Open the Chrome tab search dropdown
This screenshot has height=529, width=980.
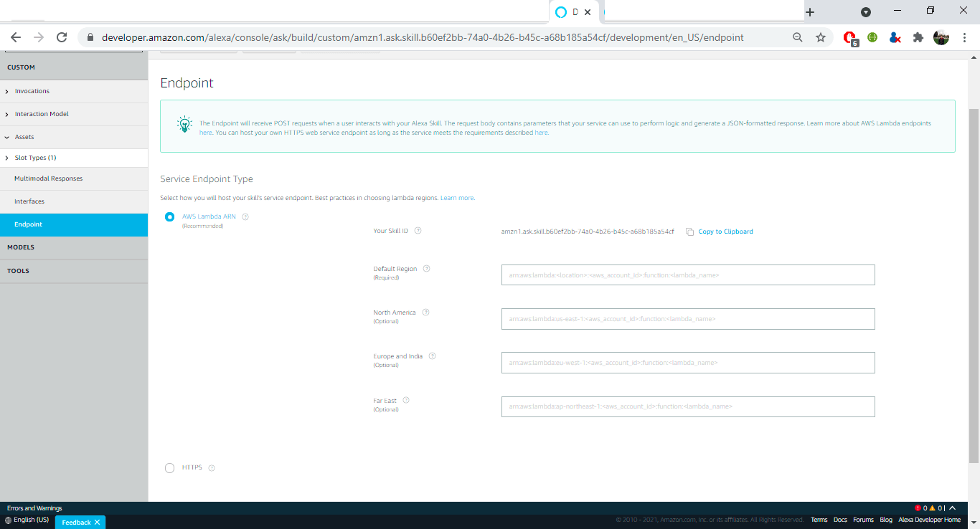coord(866,12)
